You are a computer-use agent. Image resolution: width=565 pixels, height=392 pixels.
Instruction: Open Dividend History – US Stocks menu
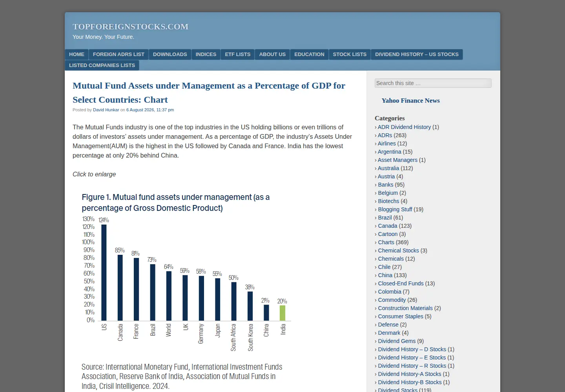(417, 54)
